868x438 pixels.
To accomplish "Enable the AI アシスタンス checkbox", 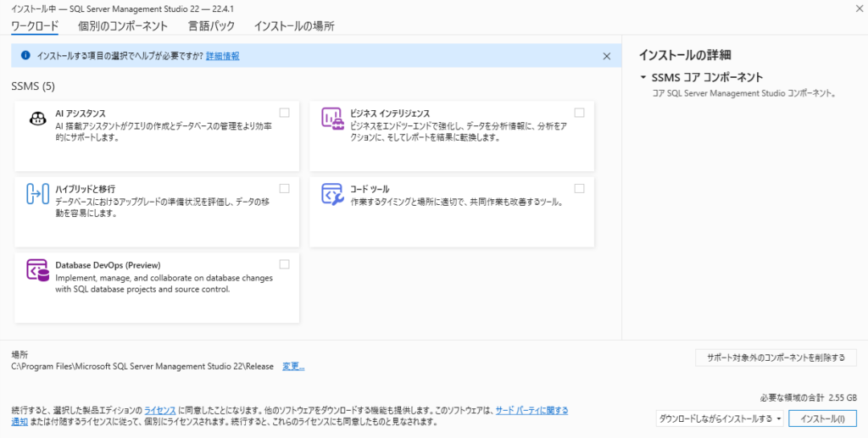I will click(x=284, y=113).
